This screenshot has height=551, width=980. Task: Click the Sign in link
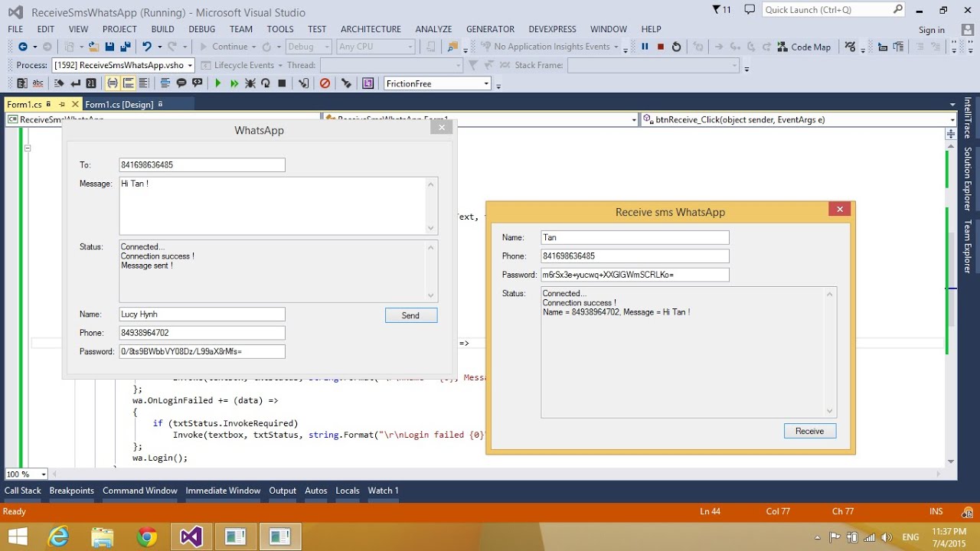click(932, 30)
